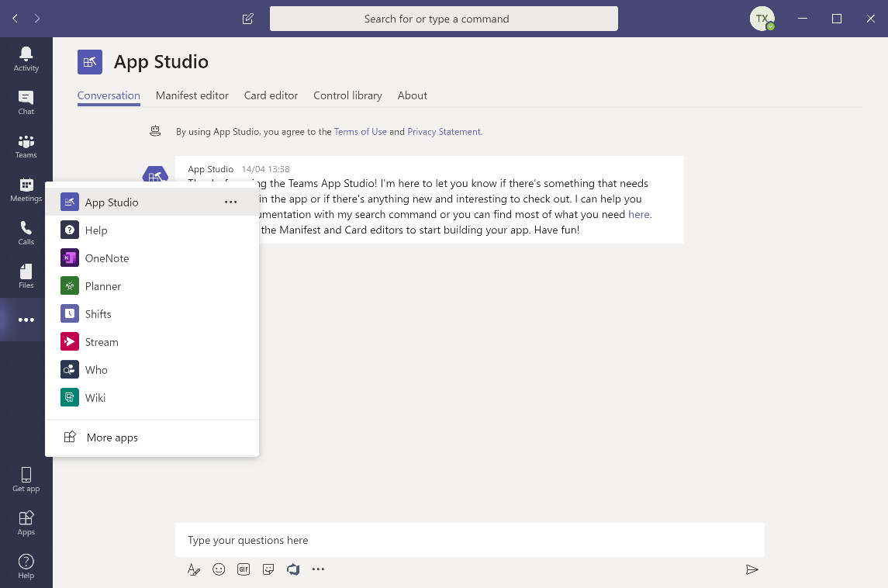Open the Control library tab
Screen dimensions: 888x588
[347, 95]
